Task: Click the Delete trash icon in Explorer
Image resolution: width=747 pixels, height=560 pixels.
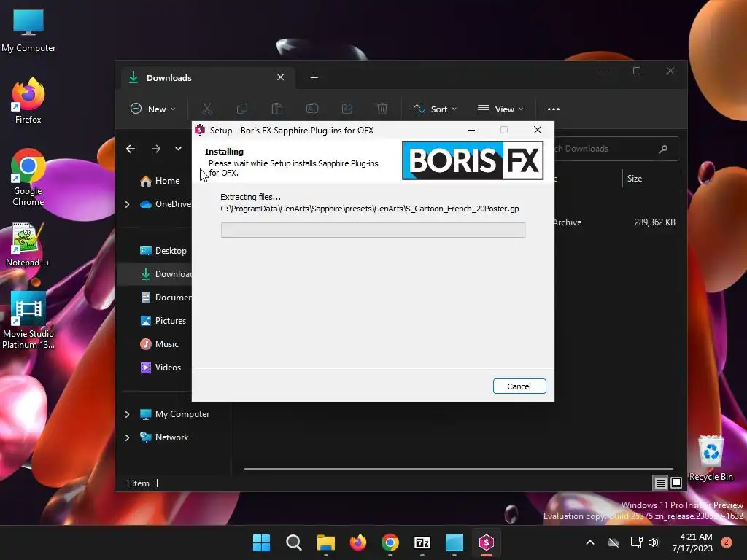Action: point(382,109)
